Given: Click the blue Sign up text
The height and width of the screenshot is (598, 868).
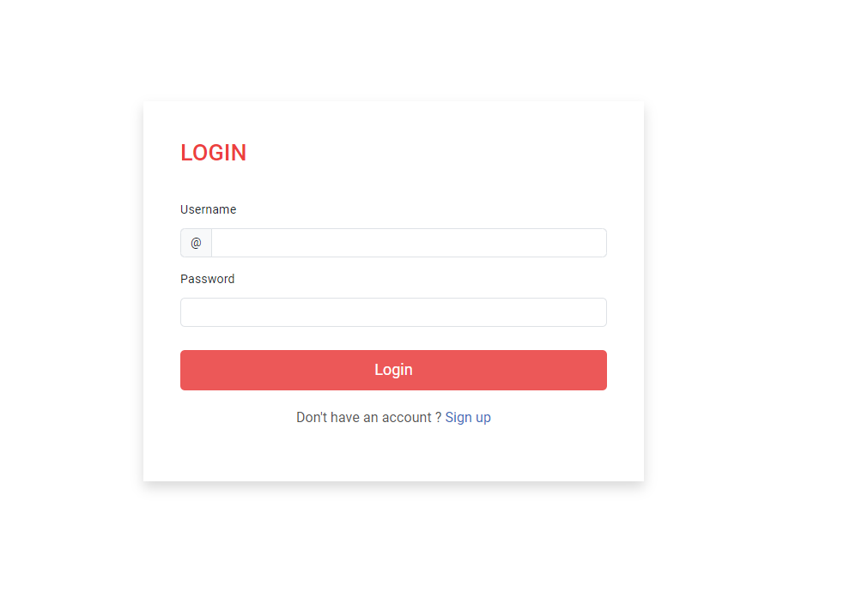Looking at the screenshot, I should (468, 418).
